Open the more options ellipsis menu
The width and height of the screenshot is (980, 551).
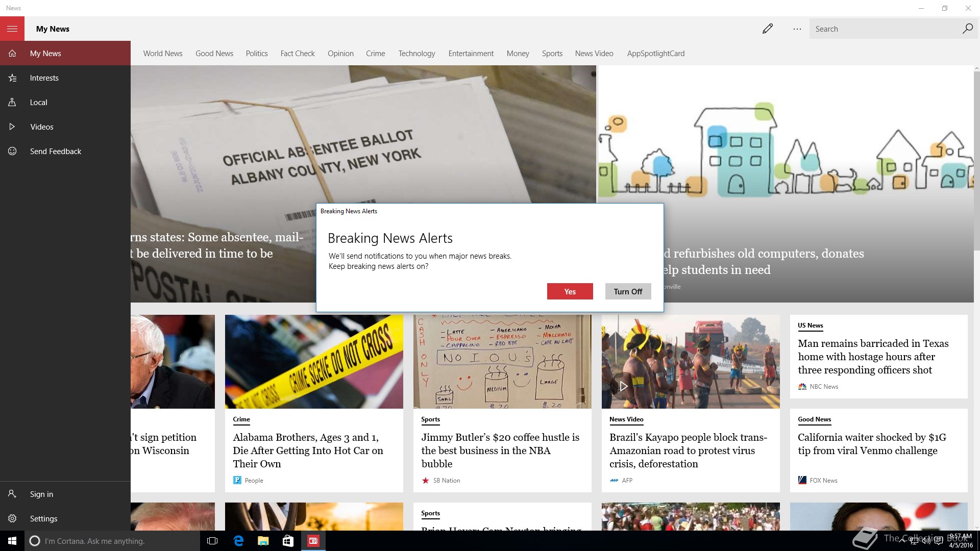(797, 29)
